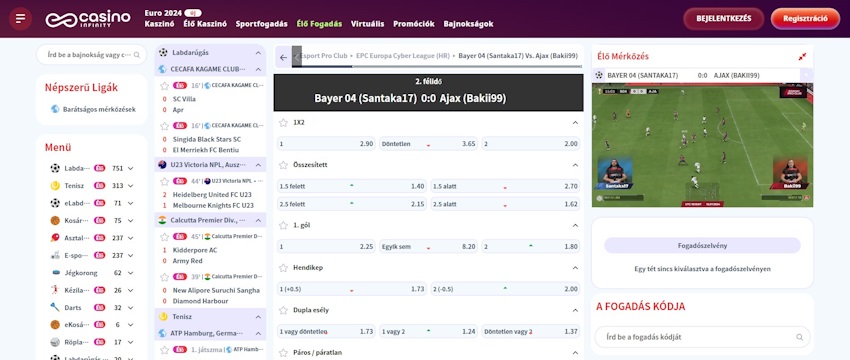Image resolution: width=850 pixels, height=360 pixels.
Task: Click the live badge next to Tenisz menu item
Action: (x=99, y=185)
